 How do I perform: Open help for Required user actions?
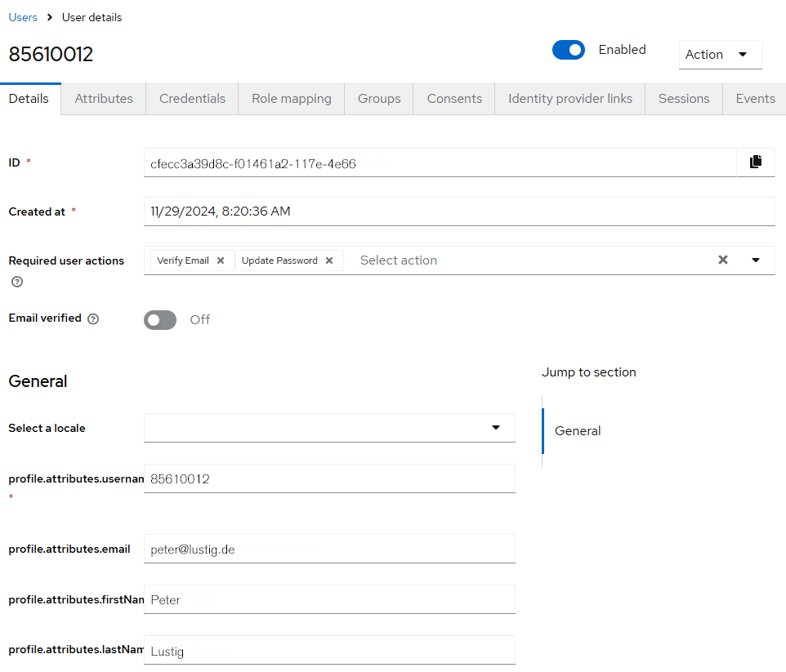coord(17,282)
